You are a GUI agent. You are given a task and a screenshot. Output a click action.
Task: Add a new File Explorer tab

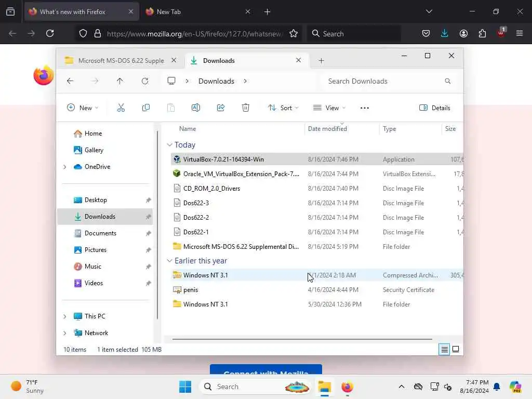click(321, 61)
